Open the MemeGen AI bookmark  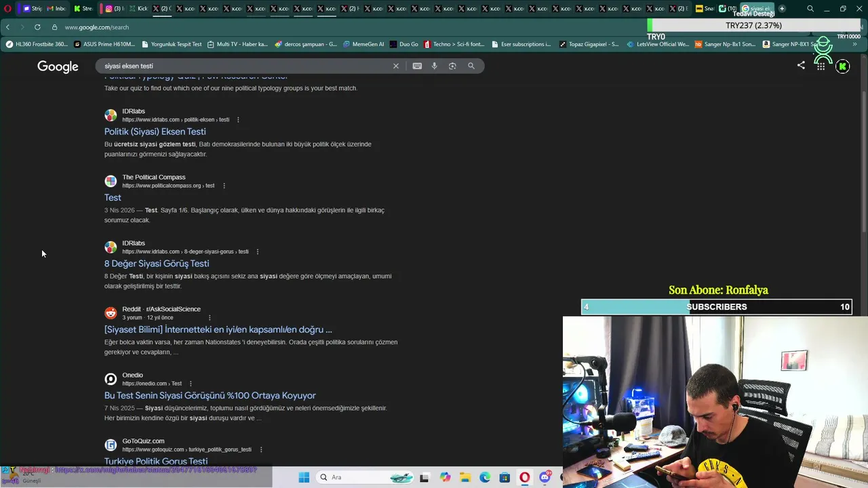pos(363,44)
